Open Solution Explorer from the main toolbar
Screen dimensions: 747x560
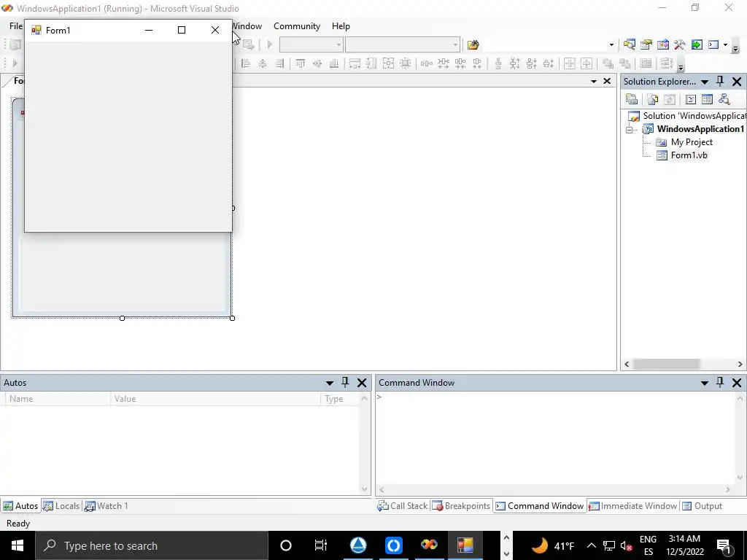click(x=630, y=44)
